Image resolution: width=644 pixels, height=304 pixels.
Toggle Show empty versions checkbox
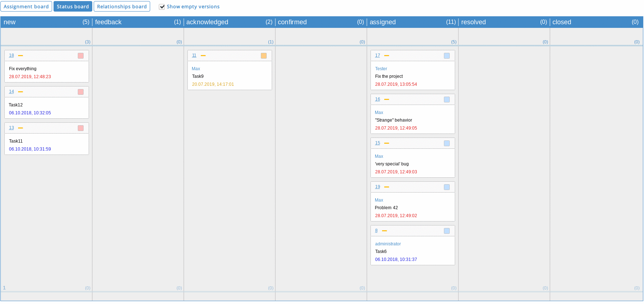[x=162, y=7]
